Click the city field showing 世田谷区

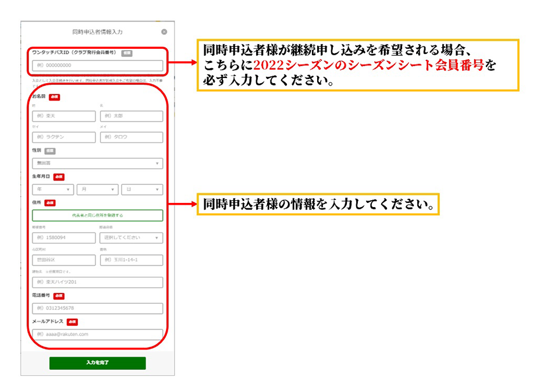64,260
